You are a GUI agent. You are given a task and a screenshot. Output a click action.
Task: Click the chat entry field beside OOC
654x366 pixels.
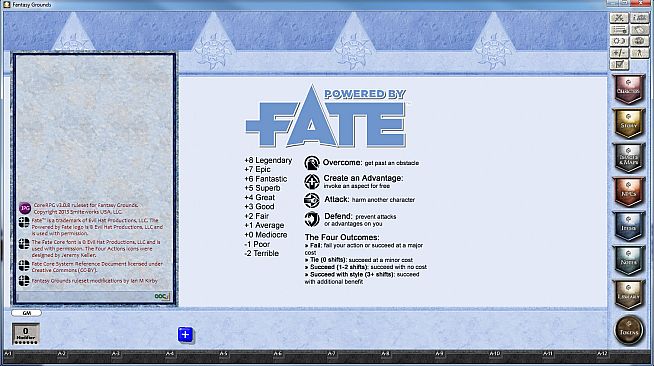point(85,296)
